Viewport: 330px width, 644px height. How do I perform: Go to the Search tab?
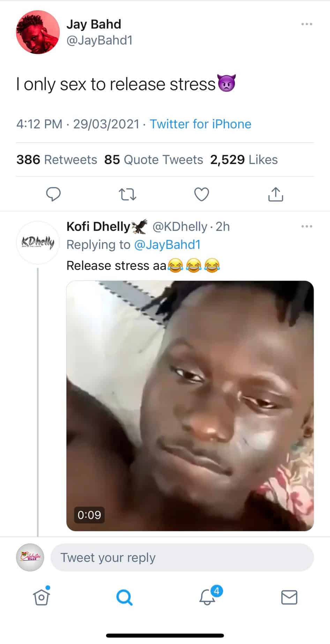(124, 597)
